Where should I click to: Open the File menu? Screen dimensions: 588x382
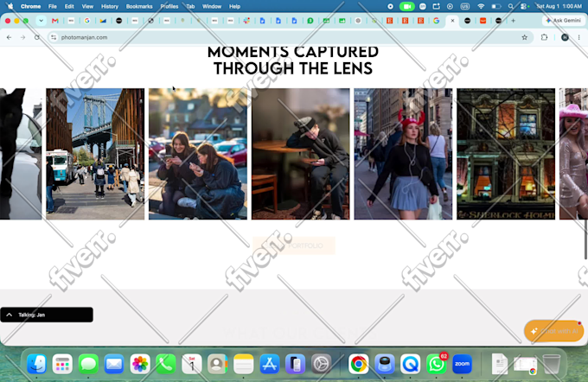click(53, 6)
